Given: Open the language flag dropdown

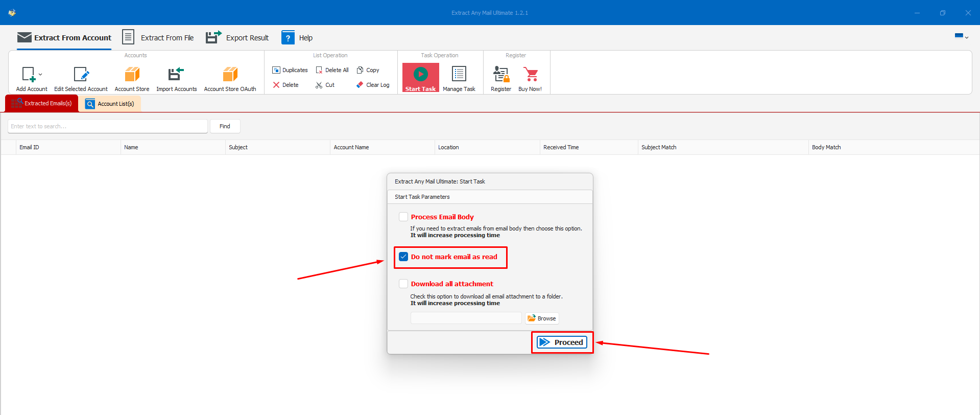Looking at the screenshot, I should (962, 36).
